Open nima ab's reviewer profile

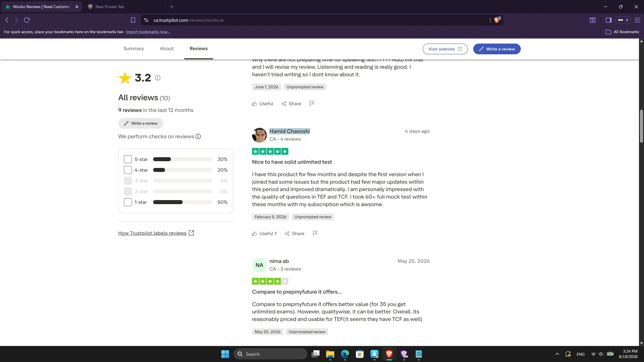click(x=279, y=261)
